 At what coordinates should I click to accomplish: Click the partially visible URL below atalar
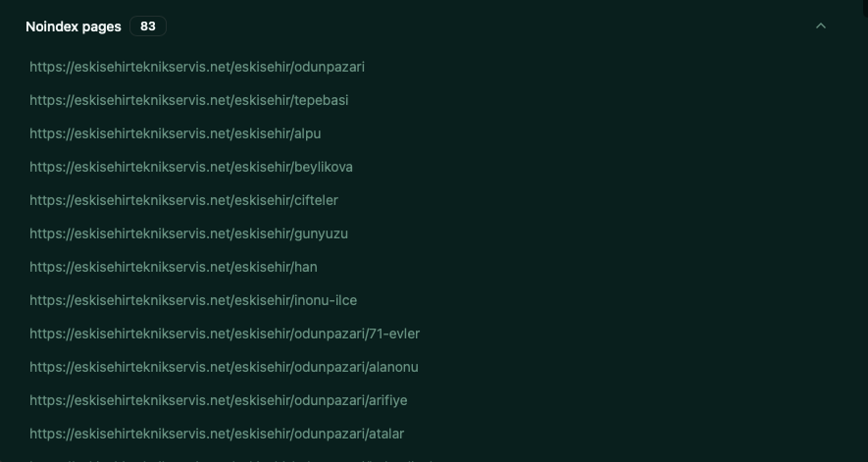232,460
